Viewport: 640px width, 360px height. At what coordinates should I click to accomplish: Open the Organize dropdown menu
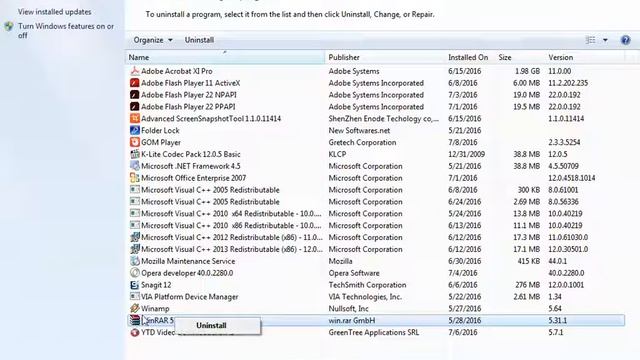click(x=153, y=40)
